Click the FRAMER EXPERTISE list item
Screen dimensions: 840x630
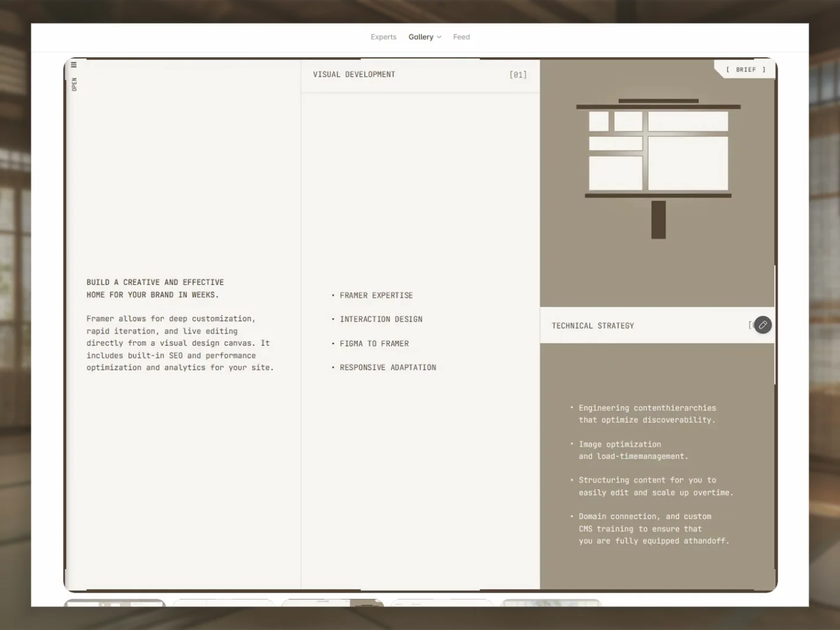(376, 295)
